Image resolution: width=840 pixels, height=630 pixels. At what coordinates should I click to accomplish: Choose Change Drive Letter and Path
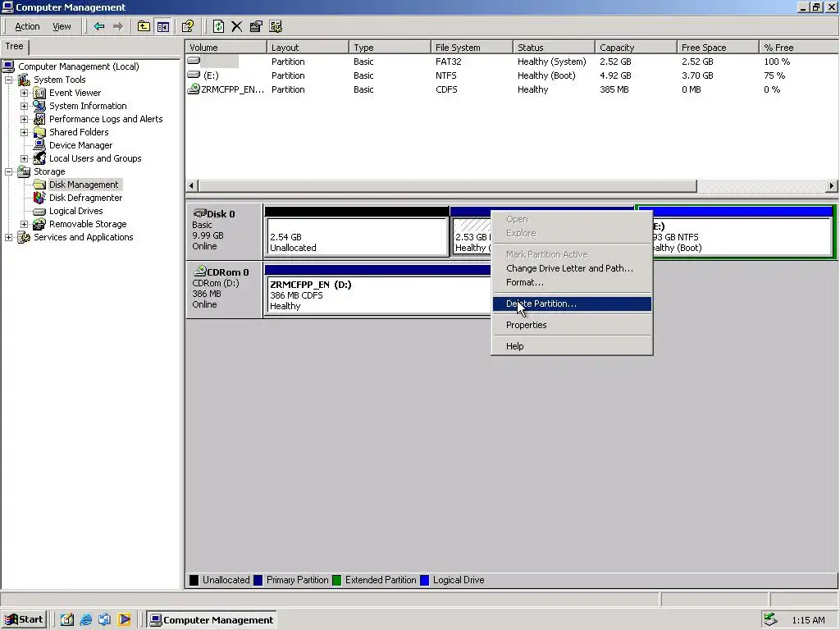click(572, 268)
